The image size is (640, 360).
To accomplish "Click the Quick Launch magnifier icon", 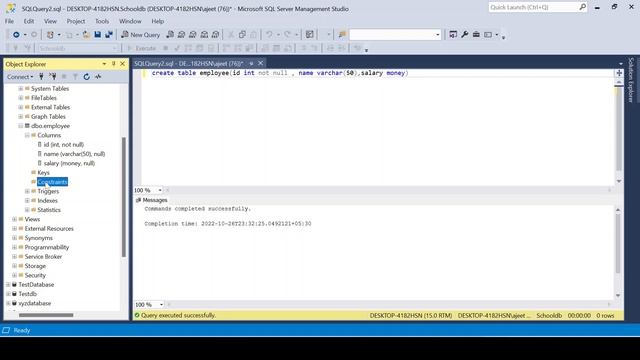I will [x=582, y=7].
